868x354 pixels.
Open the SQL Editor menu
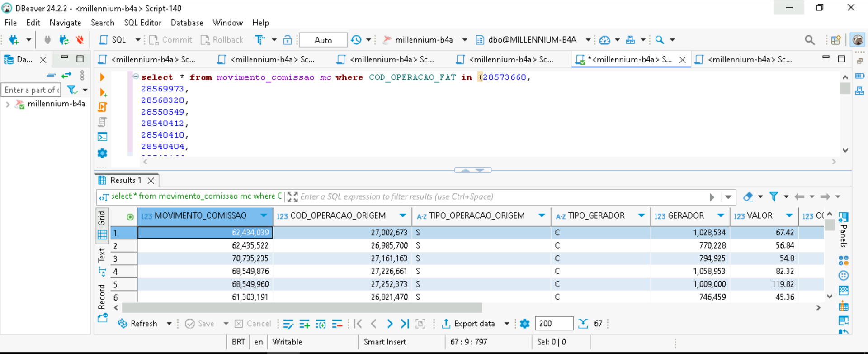point(142,23)
